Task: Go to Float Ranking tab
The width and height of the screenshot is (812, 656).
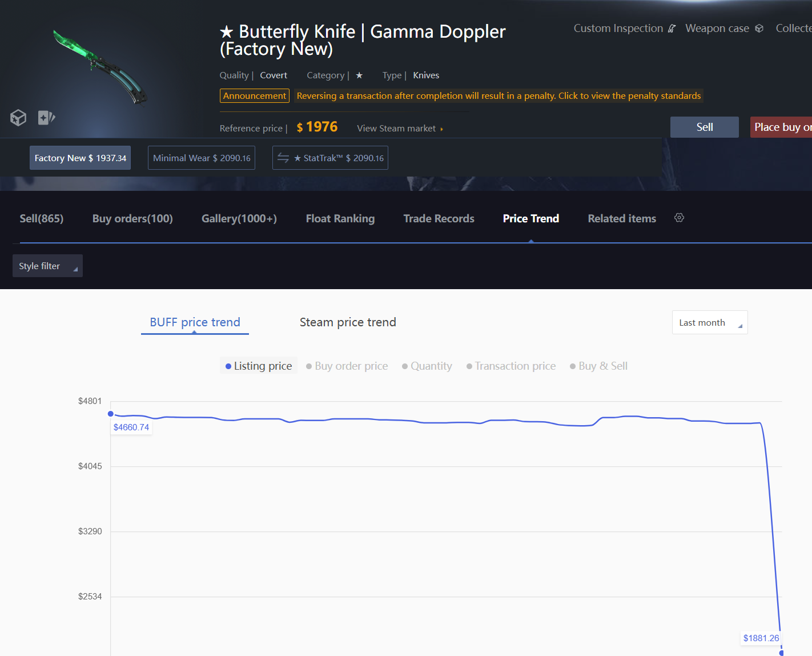Action: (x=340, y=218)
